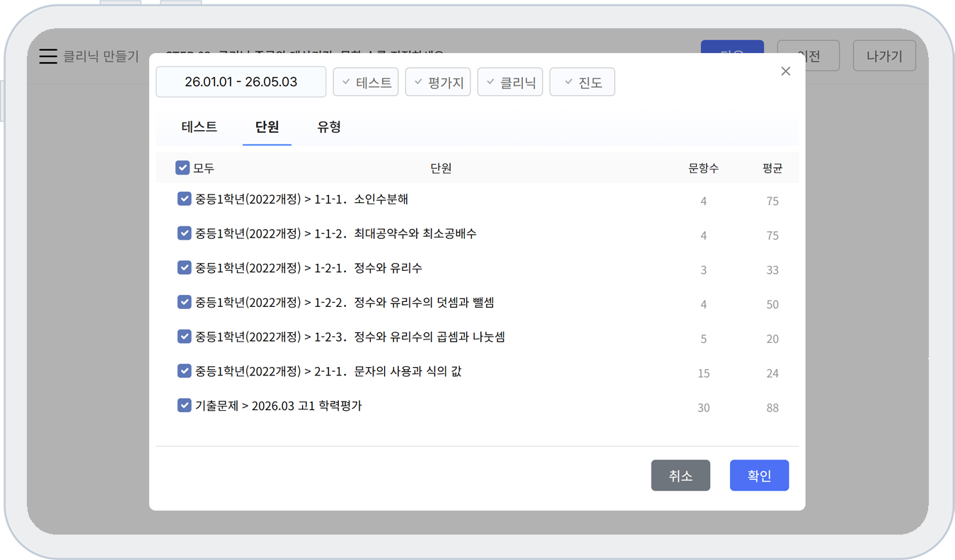
Task: Toggle the 진도 filter chip
Action: coord(582,82)
